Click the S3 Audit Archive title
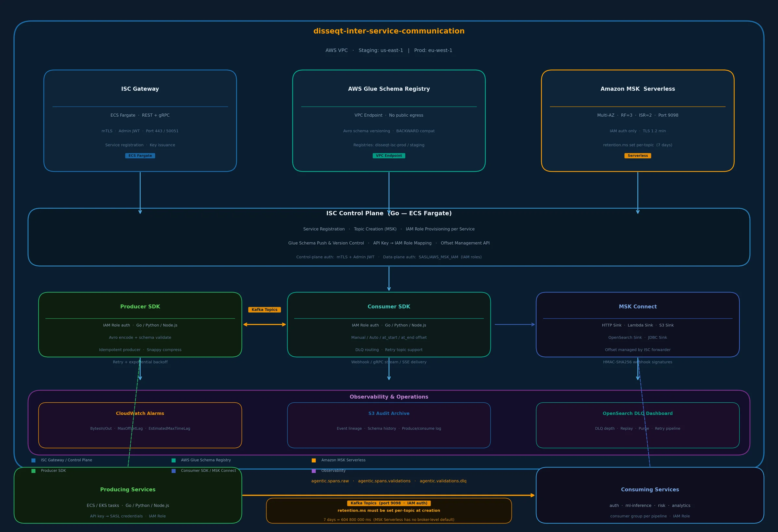The width and height of the screenshot is (778, 532). 389,413
